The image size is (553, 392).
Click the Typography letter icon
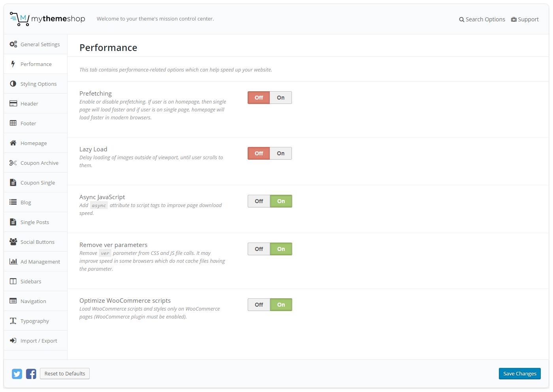13,321
